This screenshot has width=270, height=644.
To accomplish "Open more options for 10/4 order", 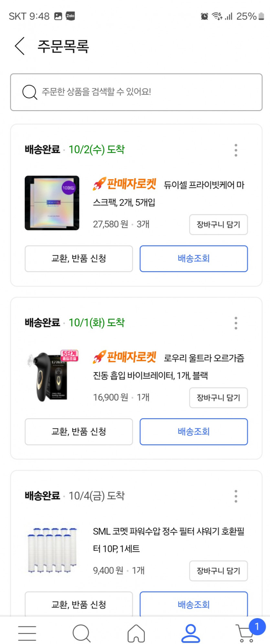I will 236,496.
